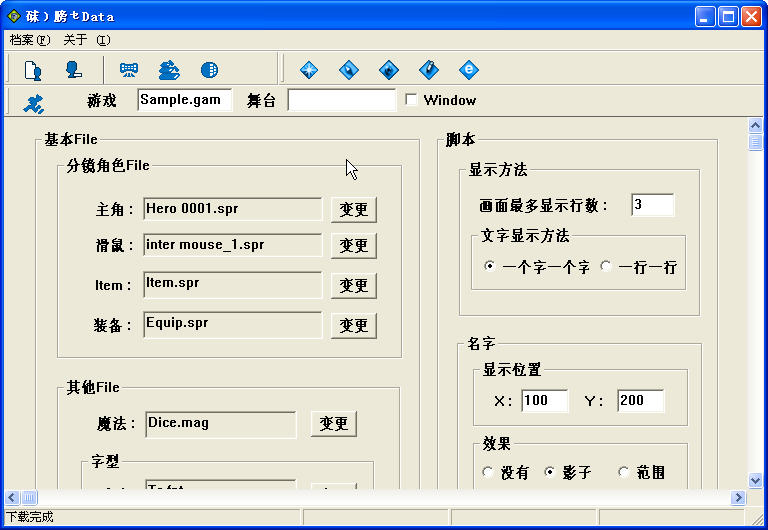This screenshot has height=530, width=768.
Task: Click the blue globe toolbar icon
Action: coord(209,70)
